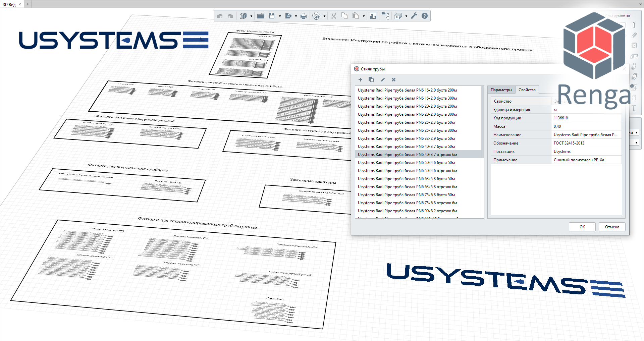Click the Код продукции value 1136618
The height and width of the screenshot is (341, 644).
coord(586,118)
